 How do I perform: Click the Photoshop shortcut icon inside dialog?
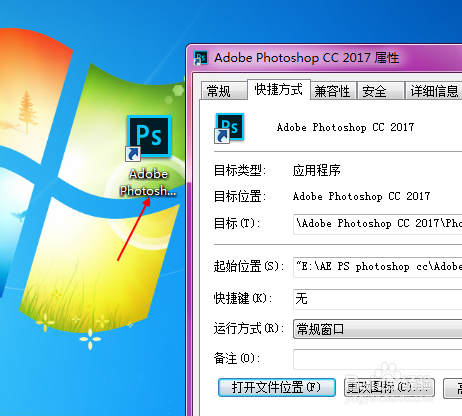[x=230, y=128]
